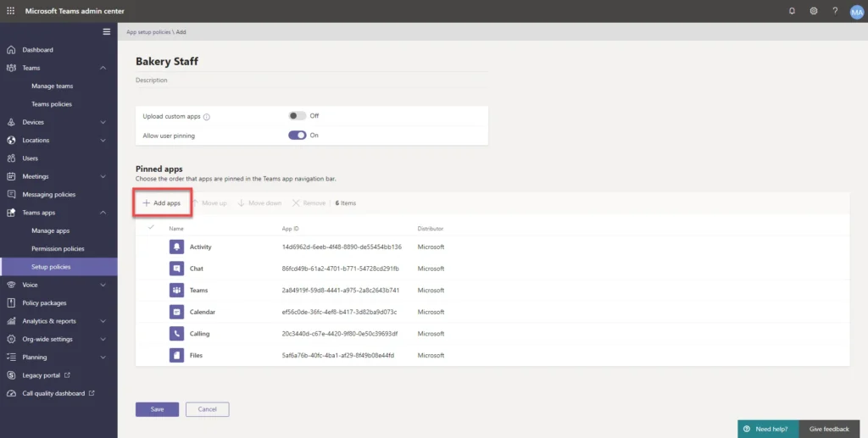
Task: Open the app launcher waffle icon
Action: tap(10, 10)
